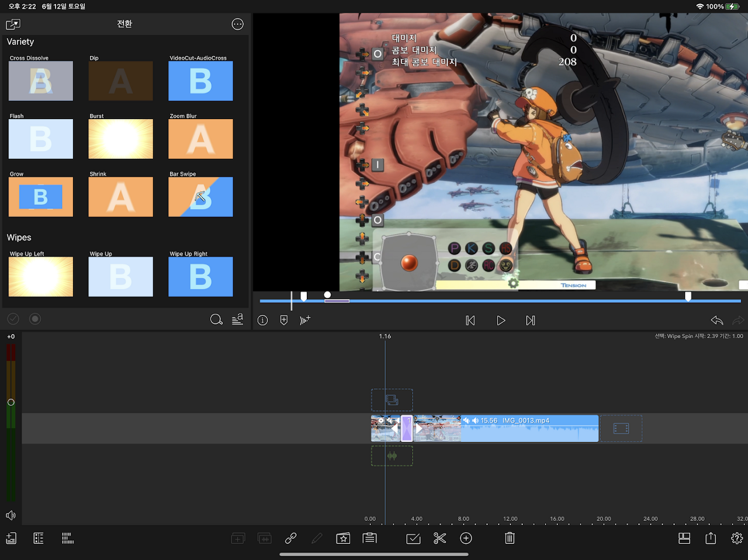Undo the last action
The width and height of the screenshot is (748, 560).
pyautogui.click(x=717, y=320)
